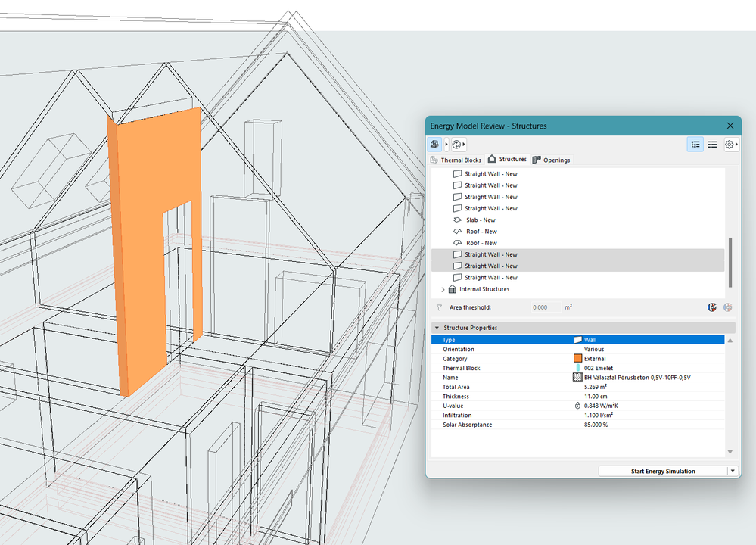Close the Energy Model Review palette
Screen dimensions: 756x545
pyautogui.click(x=730, y=126)
